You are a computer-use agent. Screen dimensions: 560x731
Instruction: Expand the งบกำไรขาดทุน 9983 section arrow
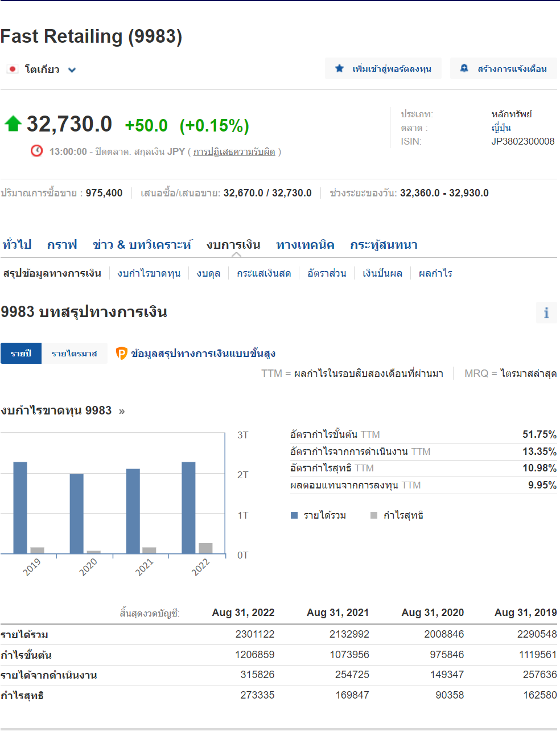pos(122,411)
